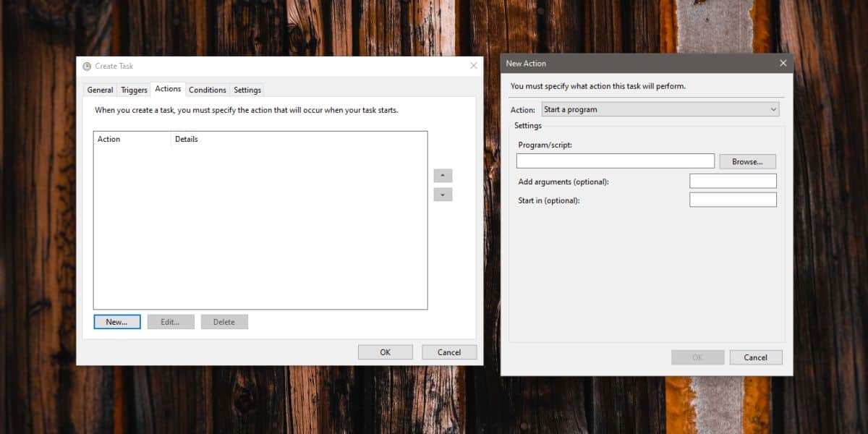
Task: Sort by the Action column header
Action: tap(132, 139)
